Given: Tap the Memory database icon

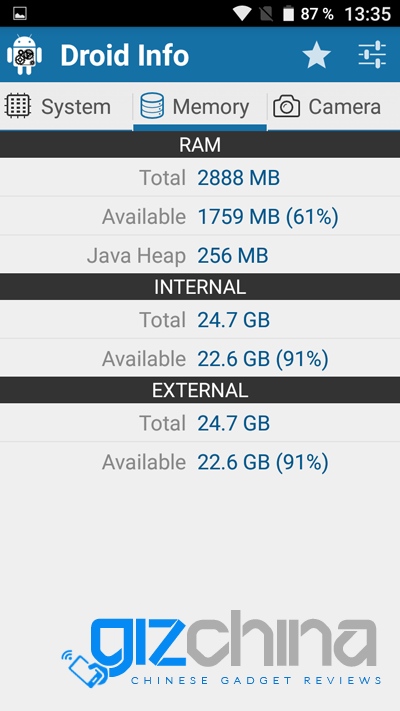Looking at the screenshot, I should 152,106.
